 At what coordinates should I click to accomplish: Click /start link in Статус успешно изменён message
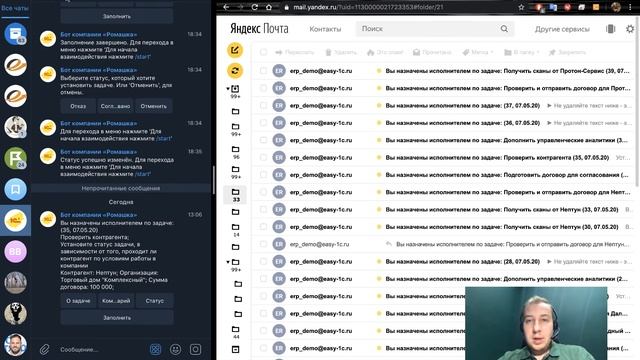click(x=143, y=174)
